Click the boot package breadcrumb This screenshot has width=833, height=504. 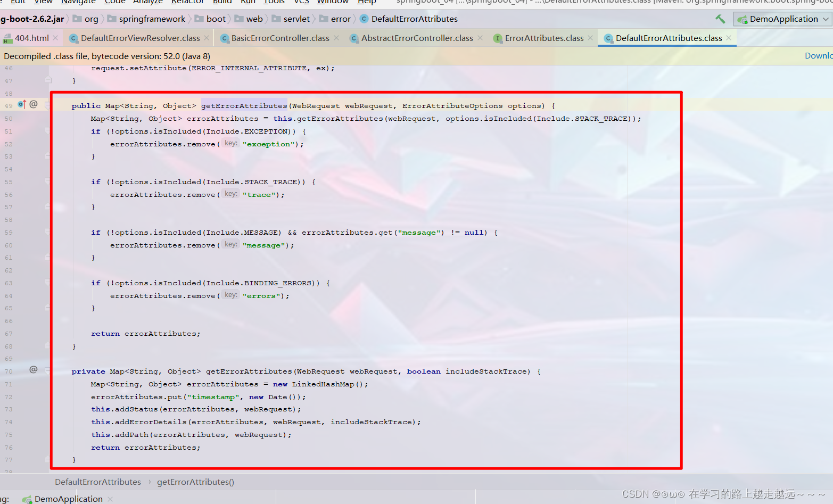point(210,19)
